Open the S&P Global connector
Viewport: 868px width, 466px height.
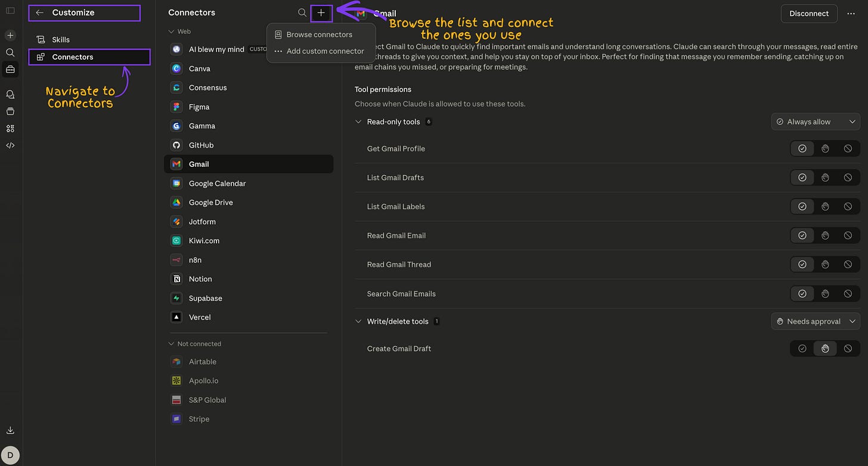(249, 400)
